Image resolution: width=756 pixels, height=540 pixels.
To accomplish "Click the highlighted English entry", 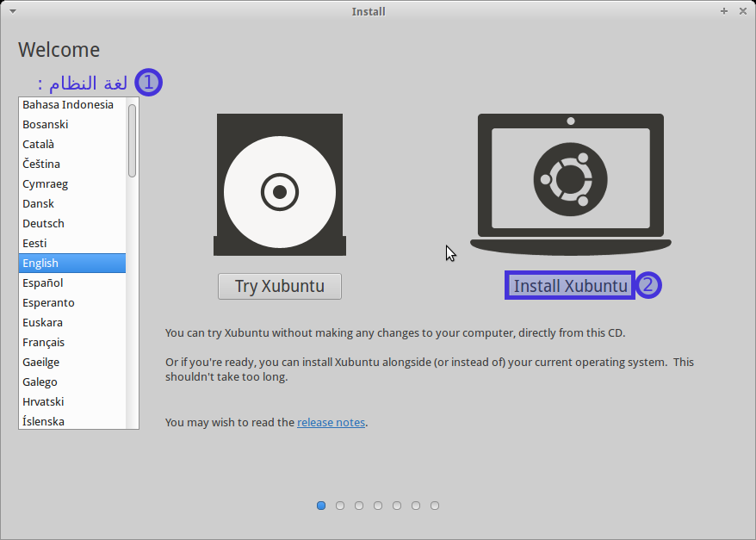I will 72,263.
